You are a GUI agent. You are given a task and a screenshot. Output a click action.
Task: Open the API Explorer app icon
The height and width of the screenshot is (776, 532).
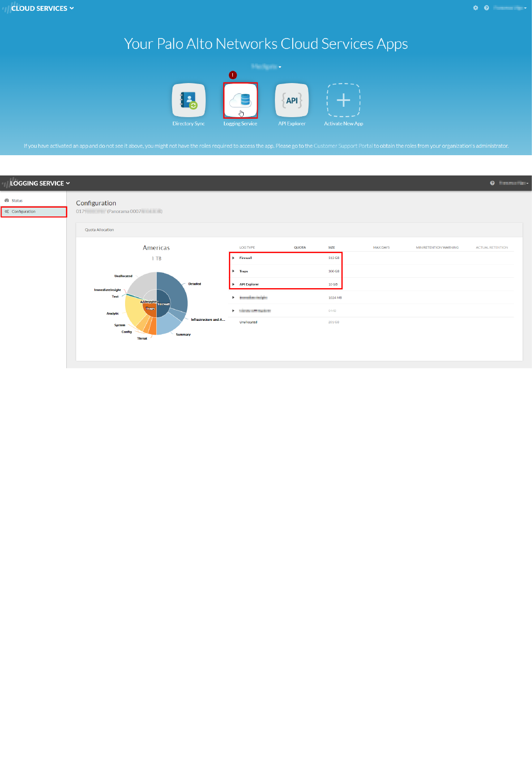coord(292,100)
